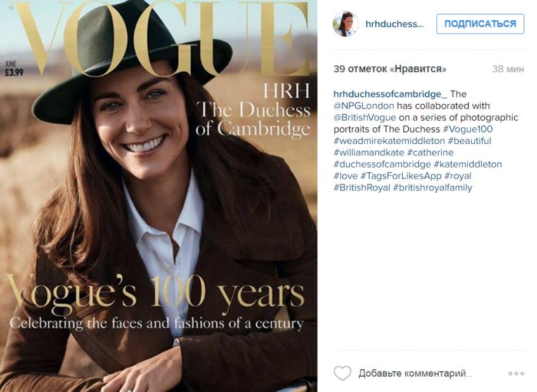Click the heart like icon
The width and height of the screenshot is (537, 392).
click(342, 373)
